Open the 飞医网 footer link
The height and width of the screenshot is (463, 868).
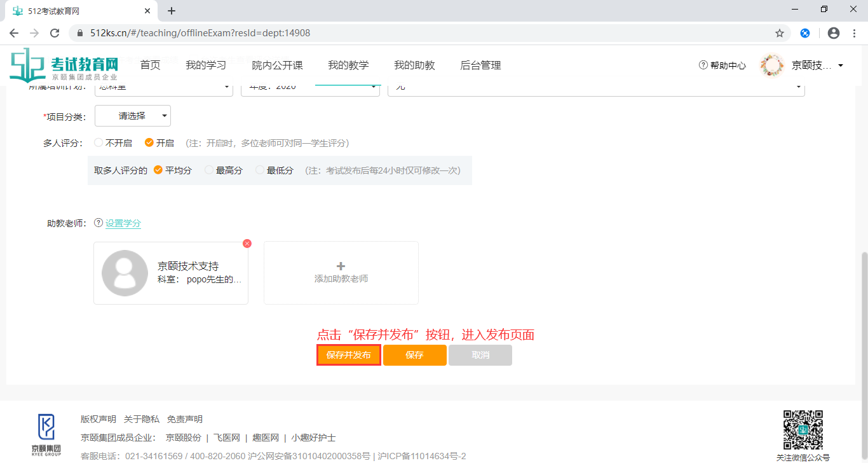(227, 438)
